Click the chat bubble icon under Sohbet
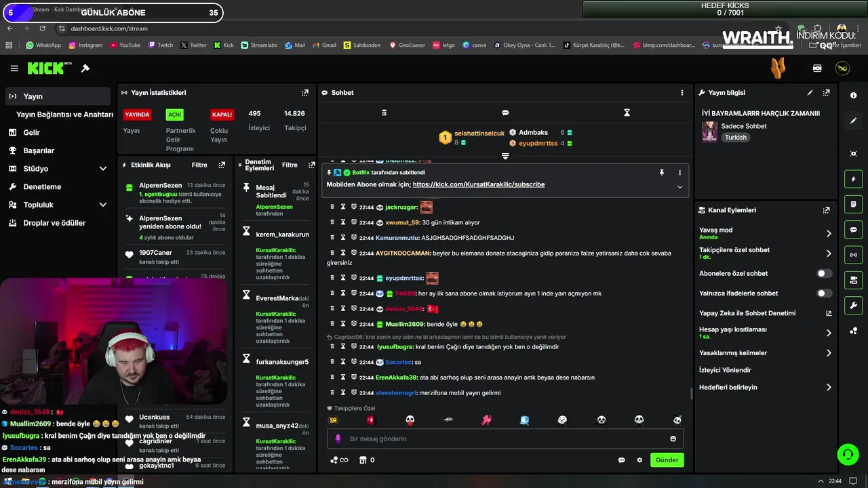 tap(505, 113)
